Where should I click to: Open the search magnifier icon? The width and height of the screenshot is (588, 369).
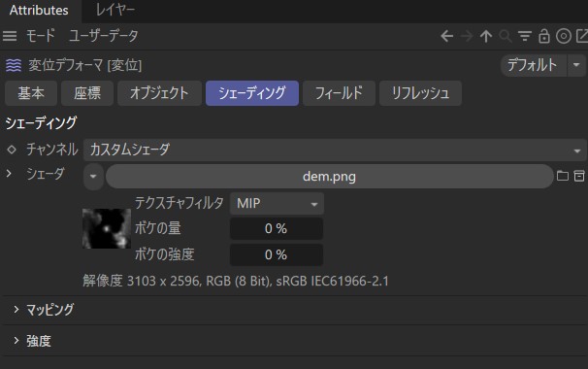506,36
